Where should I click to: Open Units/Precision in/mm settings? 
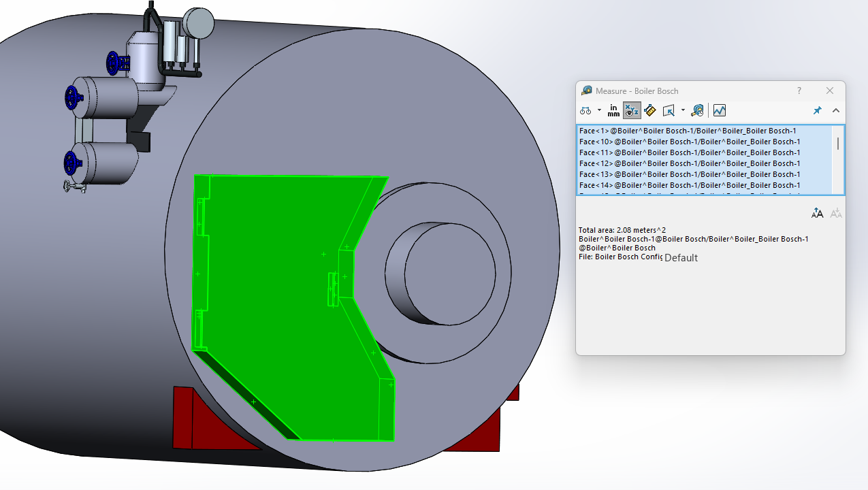[614, 110]
